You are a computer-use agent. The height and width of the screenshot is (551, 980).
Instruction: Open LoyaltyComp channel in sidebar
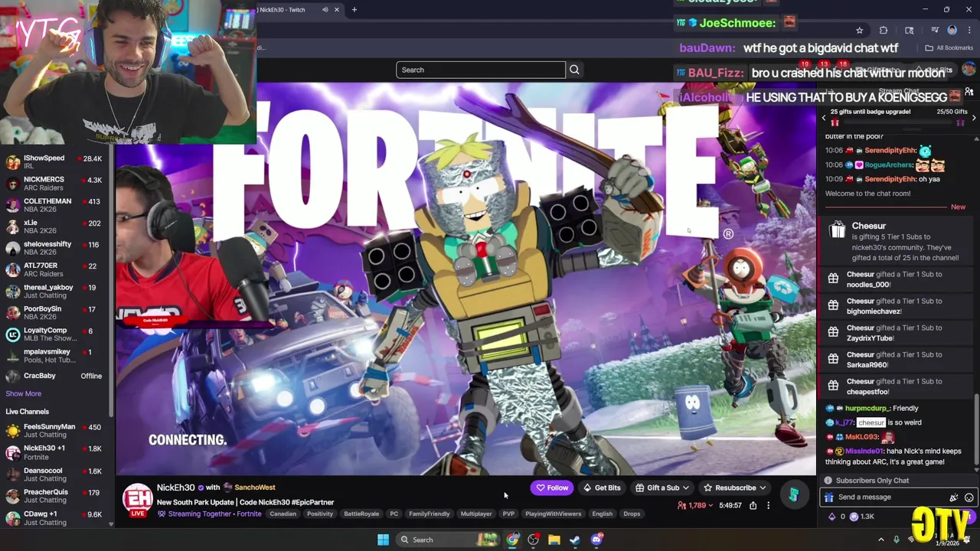coord(54,334)
